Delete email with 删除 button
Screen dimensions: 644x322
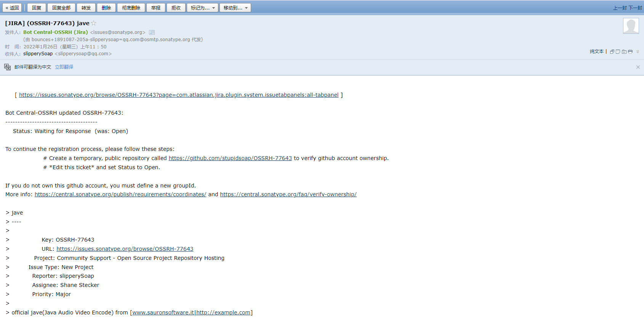[x=106, y=8]
